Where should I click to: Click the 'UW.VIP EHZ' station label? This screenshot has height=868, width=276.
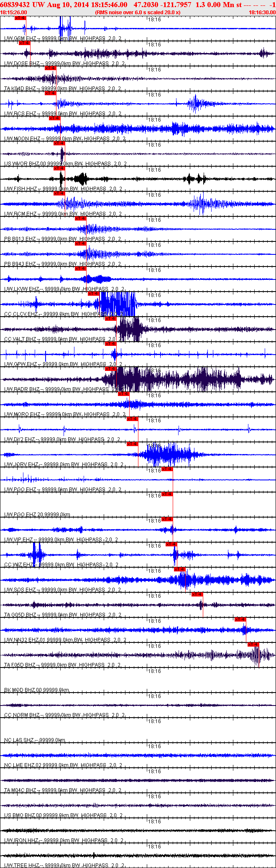pyautogui.click(x=18, y=540)
